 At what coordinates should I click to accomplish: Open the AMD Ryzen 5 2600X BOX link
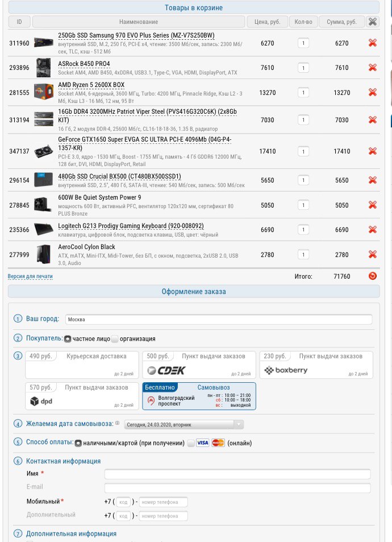point(91,85)
